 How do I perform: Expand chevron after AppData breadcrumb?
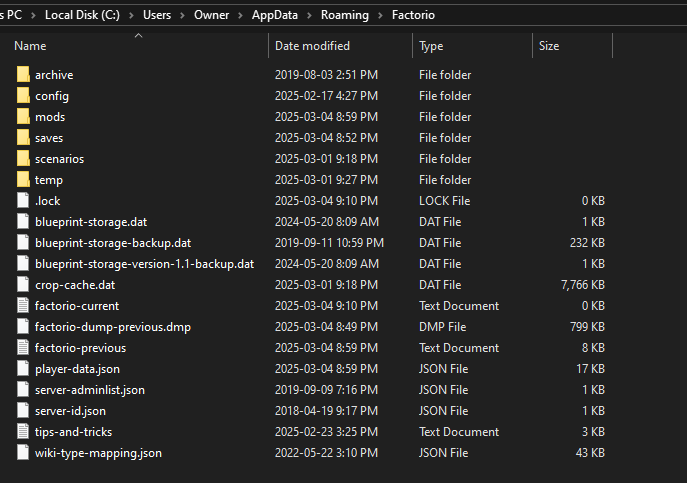click(x=309, y=15)
